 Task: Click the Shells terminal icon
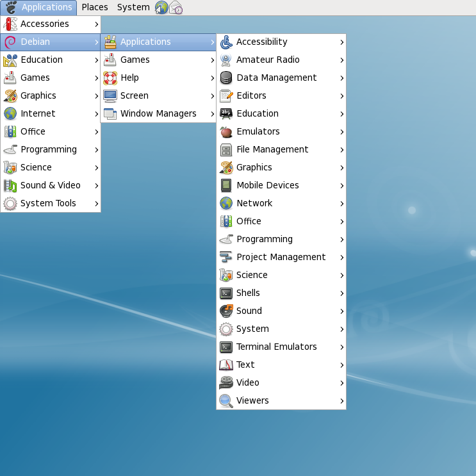[226, 293]
